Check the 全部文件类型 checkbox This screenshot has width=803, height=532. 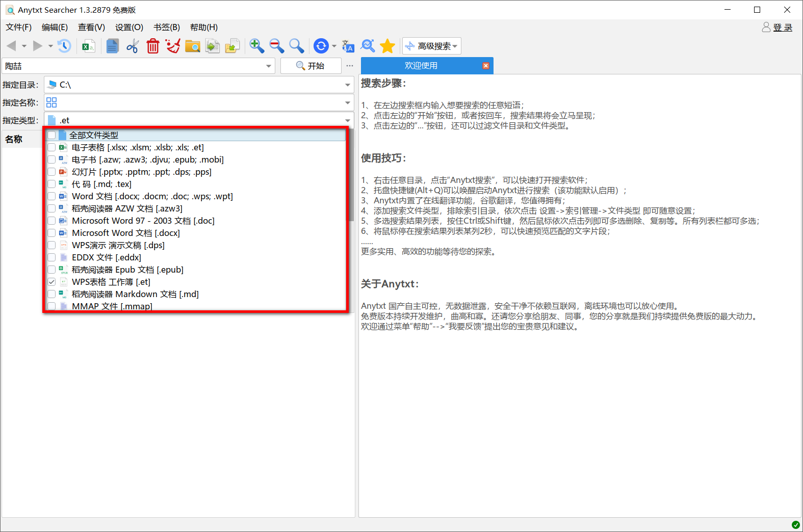(x=51, y=135)
